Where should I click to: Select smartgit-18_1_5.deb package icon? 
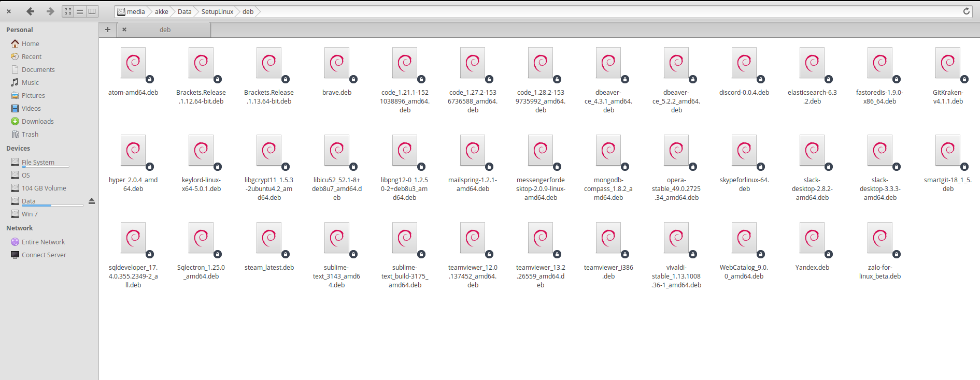(948, 151)
